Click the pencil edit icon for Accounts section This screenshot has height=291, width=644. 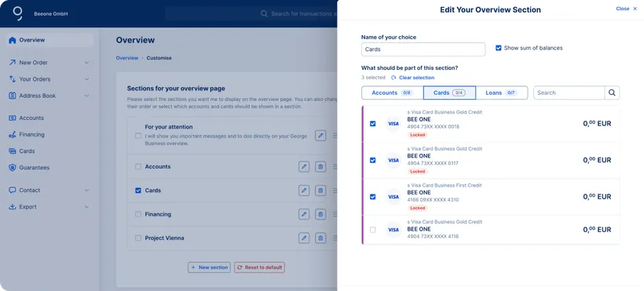(x=304, y=166)
